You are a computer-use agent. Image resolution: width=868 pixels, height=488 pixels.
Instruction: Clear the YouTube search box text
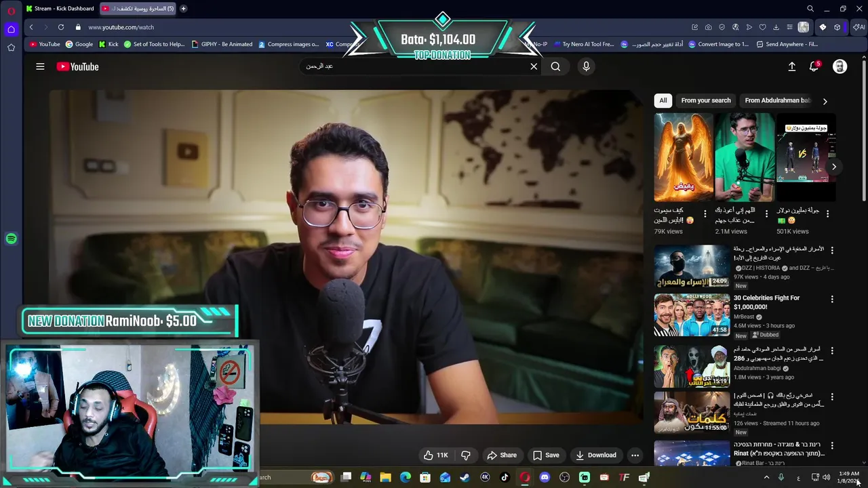tap(534, 66)
